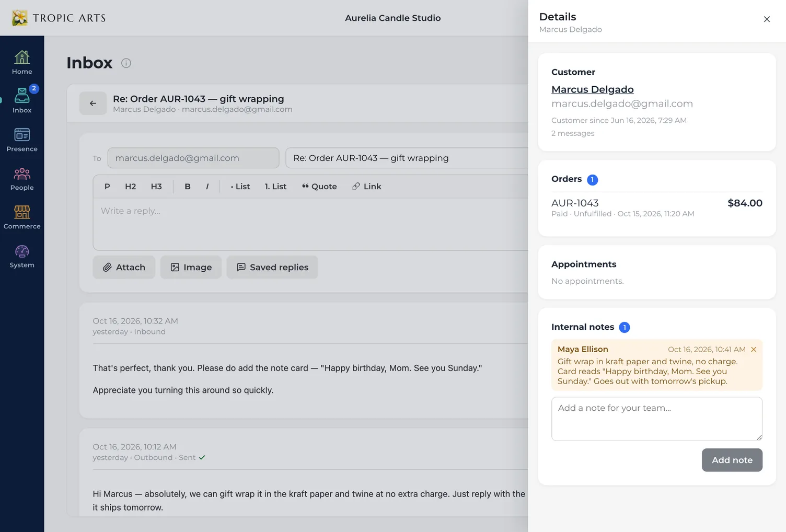This screenshot has width=786, height=532.
Task: Open the Home section in sidebar
Action: [x=22, y=63]
